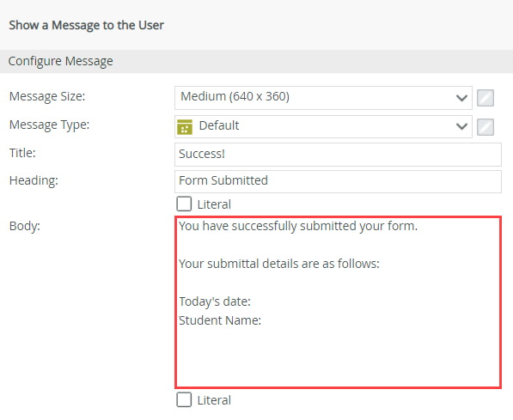Tick the Literal checkbox under Heading
The height and width of the screenshot is (420, 513).
(x=184, y=204)
